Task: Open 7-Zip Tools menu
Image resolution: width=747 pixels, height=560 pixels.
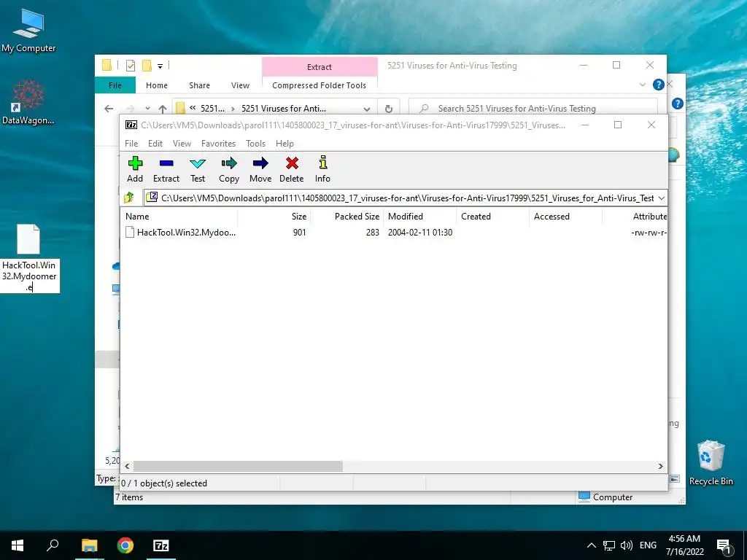Action: coord(255,144)
